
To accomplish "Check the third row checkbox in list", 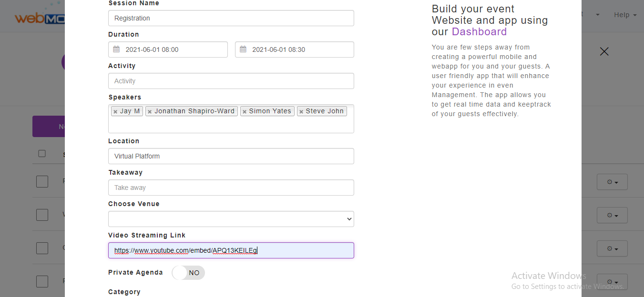I will coord(42,248).
